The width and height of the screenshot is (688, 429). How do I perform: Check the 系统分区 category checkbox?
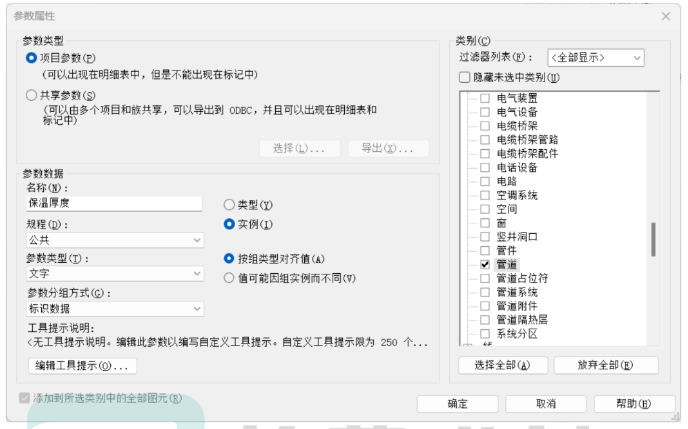485,334
